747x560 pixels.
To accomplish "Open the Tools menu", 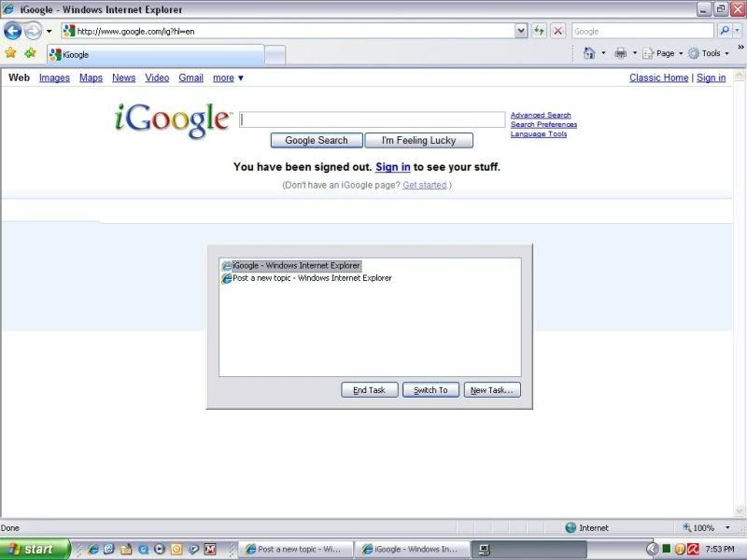I will [709, 53].
